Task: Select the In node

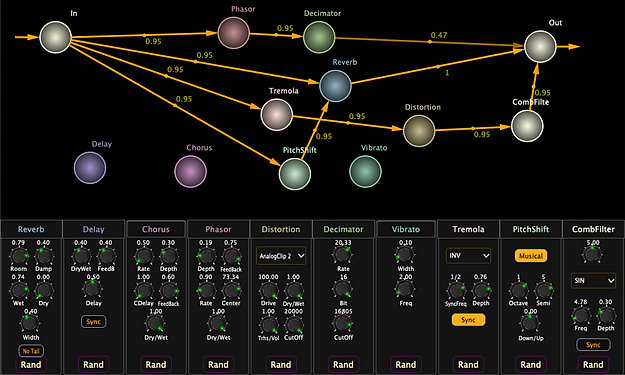Action: [56, 37]
